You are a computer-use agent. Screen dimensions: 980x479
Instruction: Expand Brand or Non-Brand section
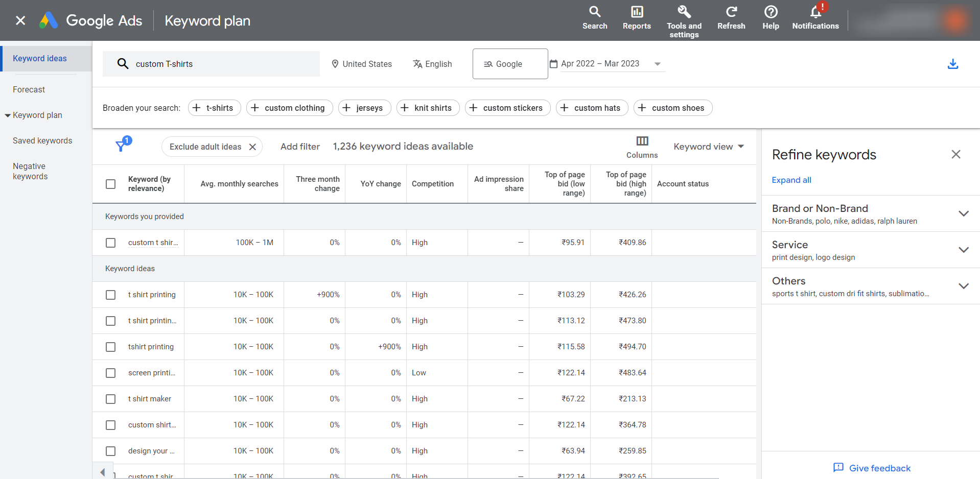pos(964,213)
